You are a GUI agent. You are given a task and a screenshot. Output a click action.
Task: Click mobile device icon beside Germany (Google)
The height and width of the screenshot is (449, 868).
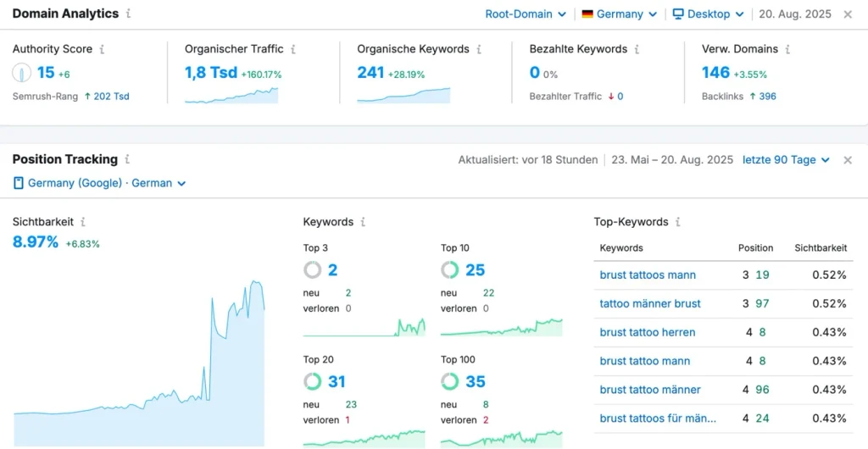pyautogui.click(x=19, y=183)
